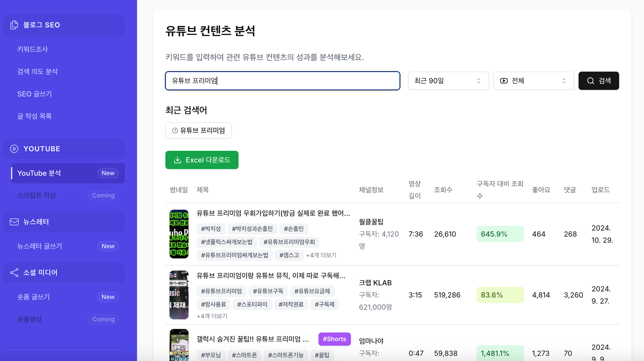This screenshot has width=644, height=361.
Task: Select the 블로그 SEO document icon
Action: (14, 25)
